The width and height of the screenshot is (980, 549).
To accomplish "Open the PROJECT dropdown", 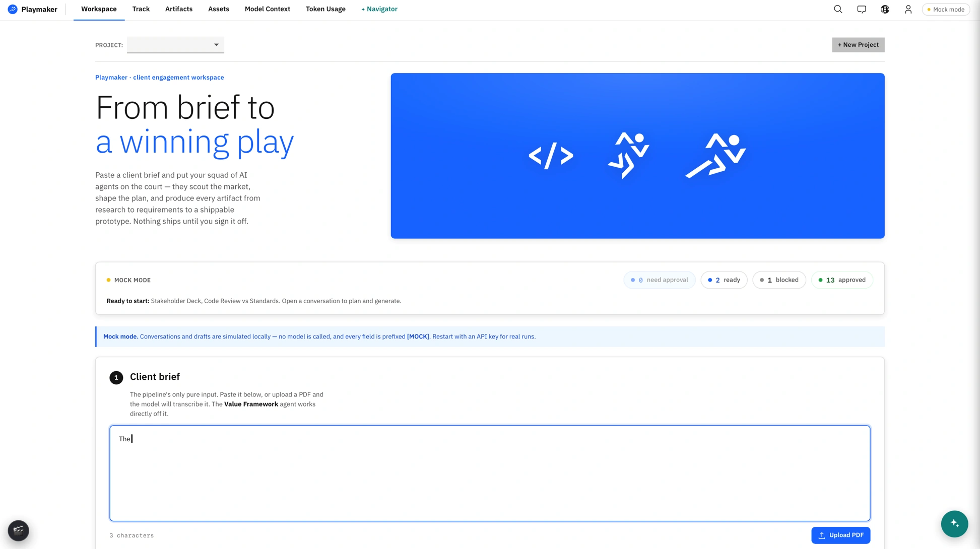I will pyautogui.click(x=175, y=45).
